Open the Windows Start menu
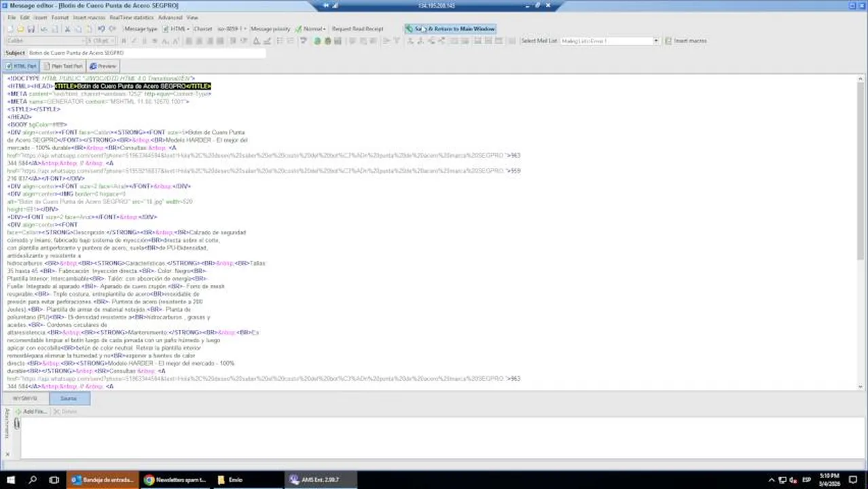Viewport: 868px width, 489px height. (12, 479)
